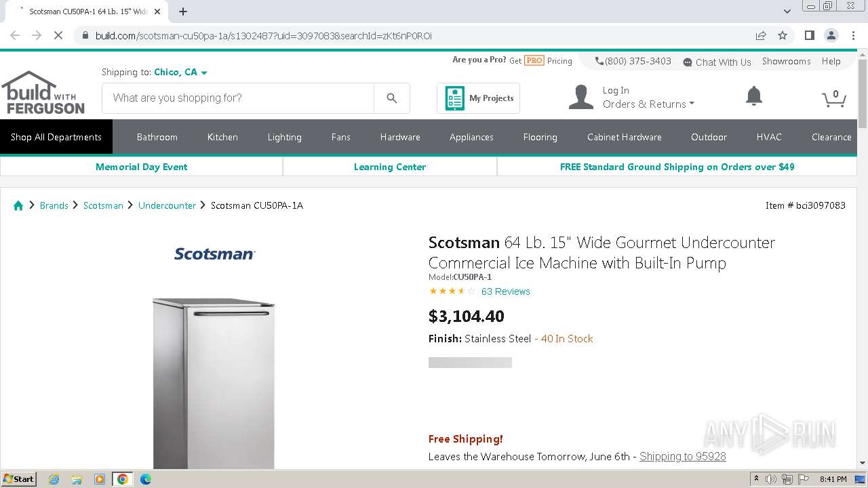Click the Shipping to 95928 link
This screenshot has height=488, width=868.
point(682,456)
